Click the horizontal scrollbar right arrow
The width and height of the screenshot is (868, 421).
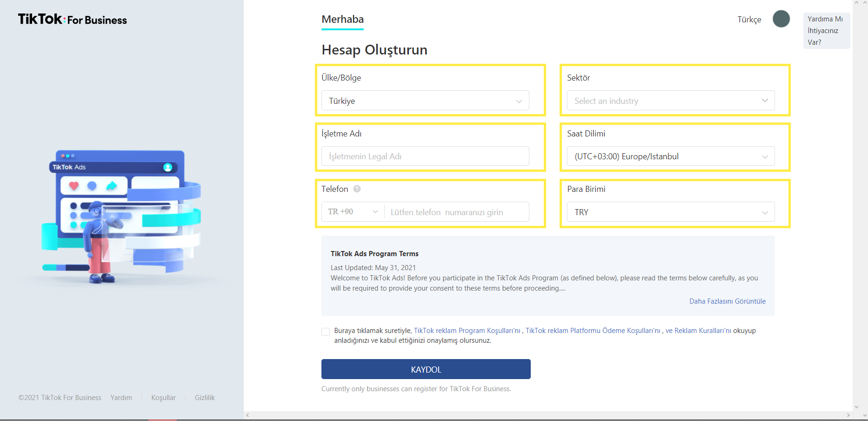(x=848, y=415)
